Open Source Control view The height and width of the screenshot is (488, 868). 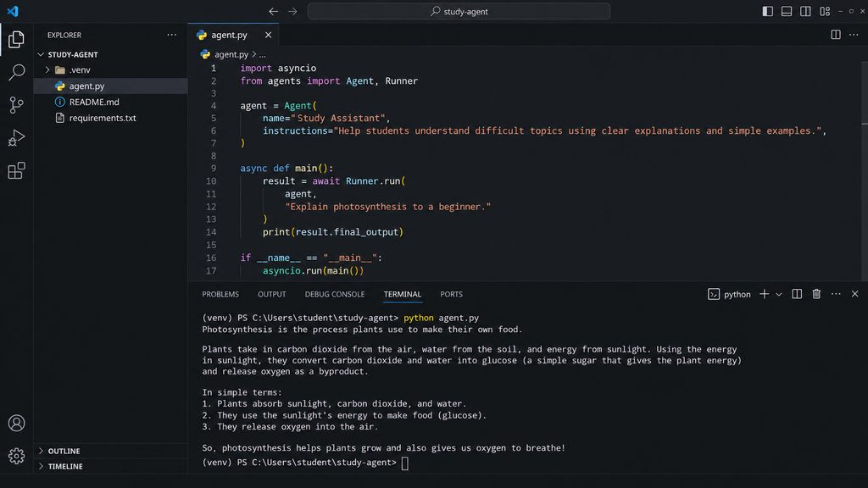[x=17, y=104]
